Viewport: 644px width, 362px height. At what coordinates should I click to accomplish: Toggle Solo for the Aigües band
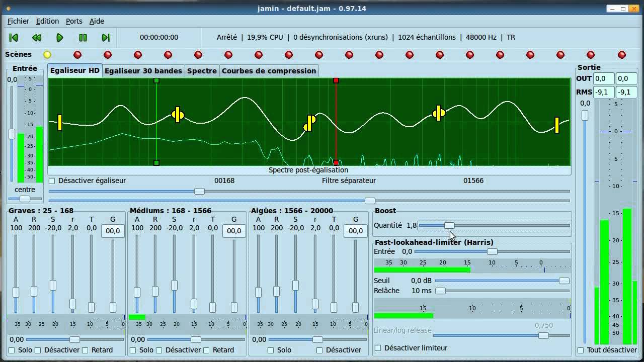(x=271, y=350)
